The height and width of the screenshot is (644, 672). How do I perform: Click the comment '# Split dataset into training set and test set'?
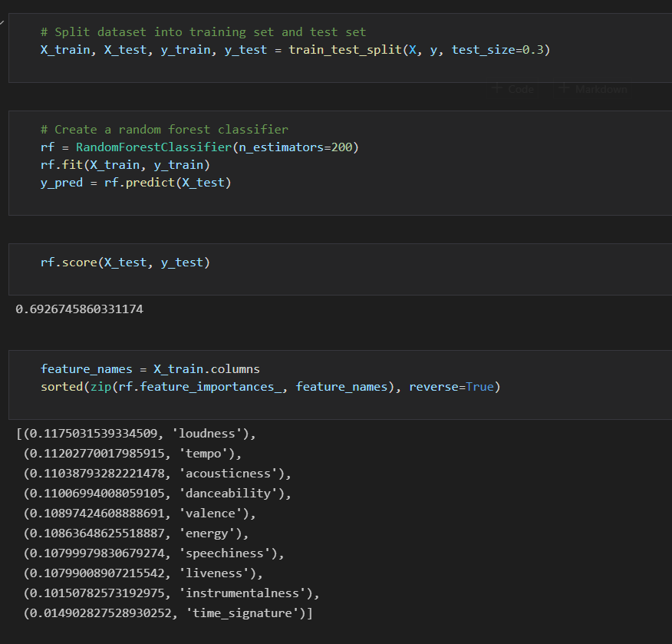(203, 32)
